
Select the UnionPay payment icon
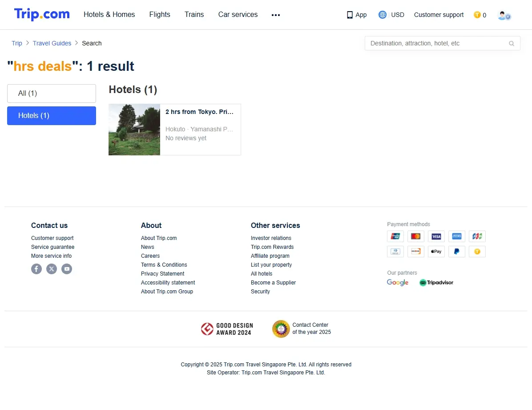(x=395, y=236)
